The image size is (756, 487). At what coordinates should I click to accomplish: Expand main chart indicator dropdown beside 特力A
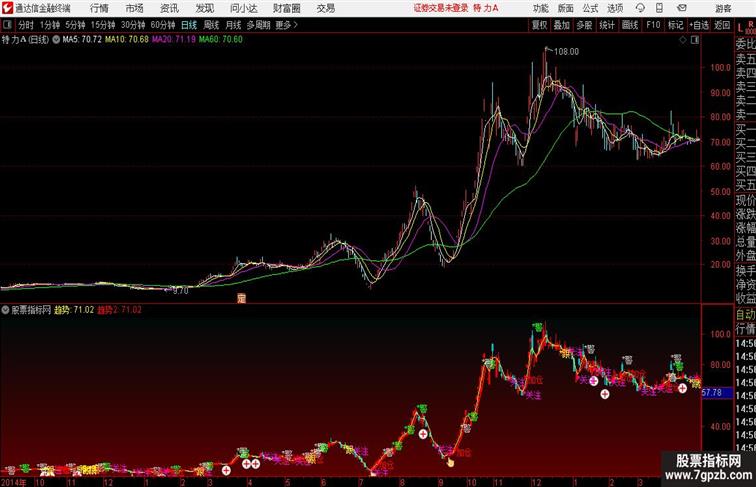pyautogui.click(x=56, y=40)
